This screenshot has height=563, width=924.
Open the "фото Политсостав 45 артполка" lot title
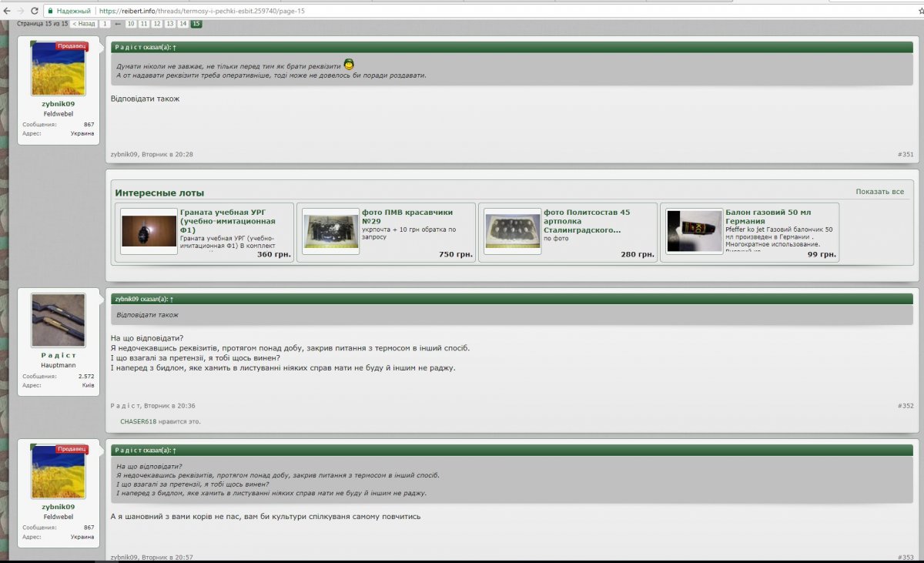pyautogui.click(x=587, y=221)
